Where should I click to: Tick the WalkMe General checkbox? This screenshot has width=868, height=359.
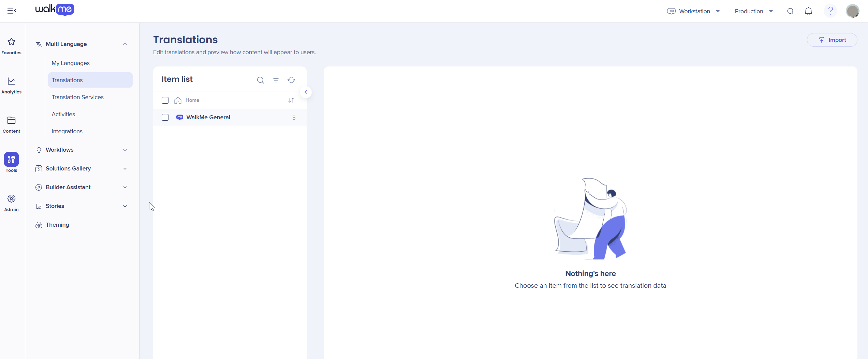click(165, 117)
